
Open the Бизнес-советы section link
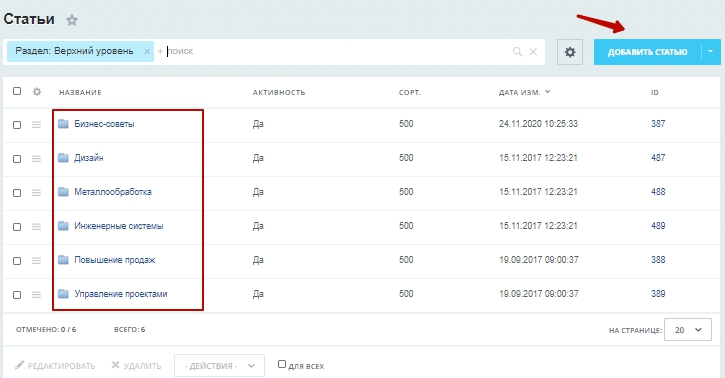[104, 124]
